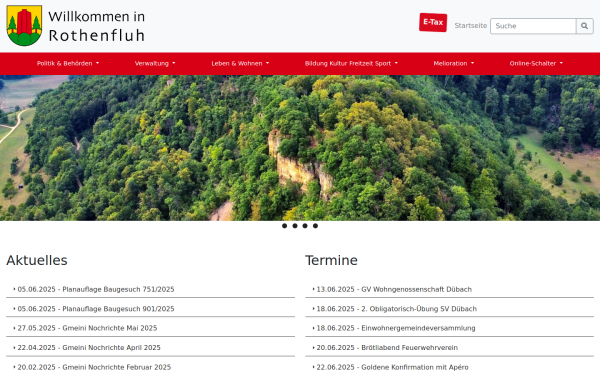The height and width of the screenshot is (375, 600).
Task: Open the E-Tax red badge
Action: tap(433, 22)
